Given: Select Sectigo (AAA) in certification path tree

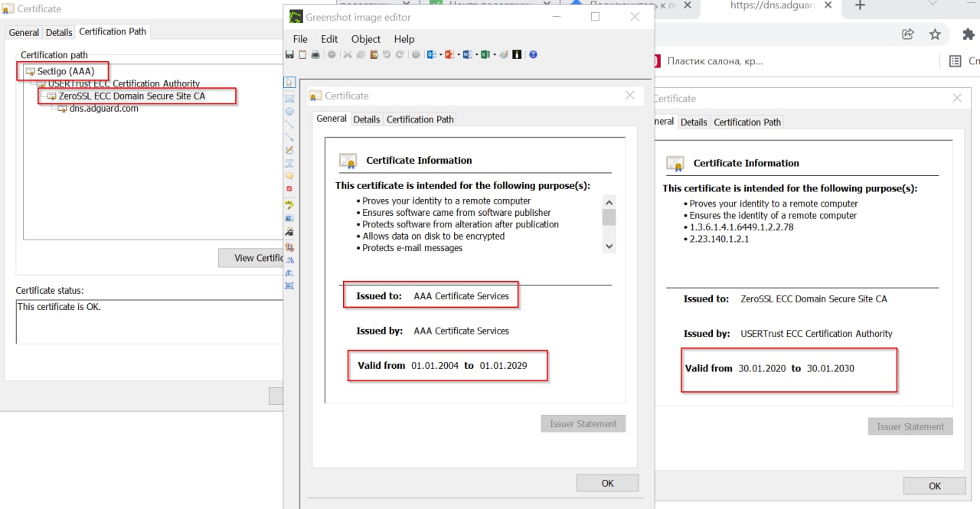Looking at the screenshot, I should pyautogui.click(x=66, y=71).
